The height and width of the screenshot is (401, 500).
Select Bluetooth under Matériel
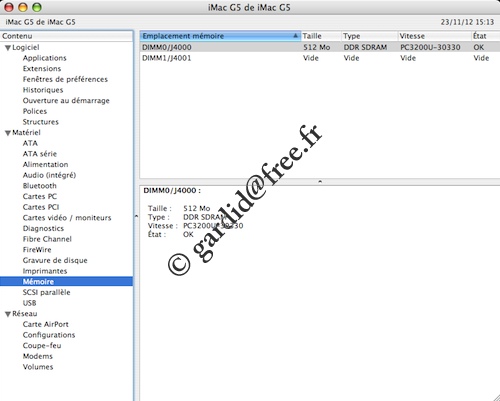pyautogui.click(x=39, y=186)
